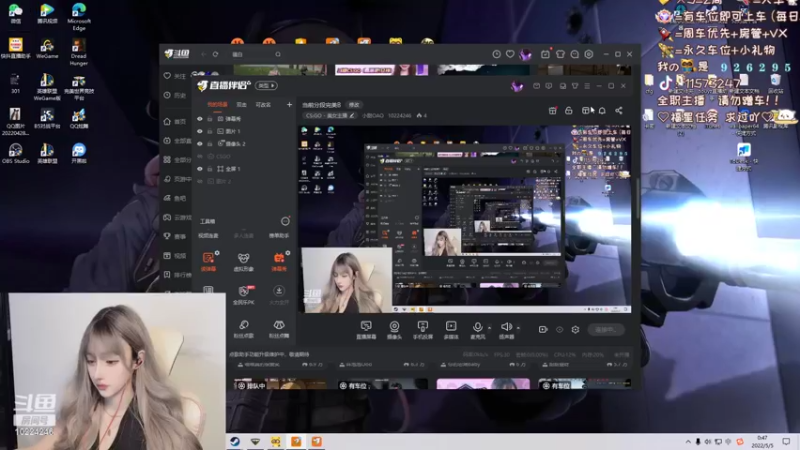Open the 全民乐PK shield tool
This screenshot has width=800, height=450.
click(x=243, y=294)
